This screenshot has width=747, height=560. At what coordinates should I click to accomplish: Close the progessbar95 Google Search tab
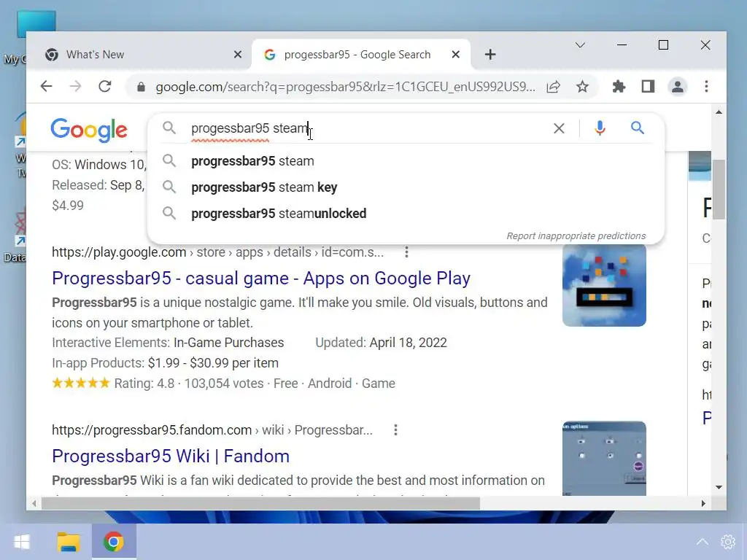(456, 55)
